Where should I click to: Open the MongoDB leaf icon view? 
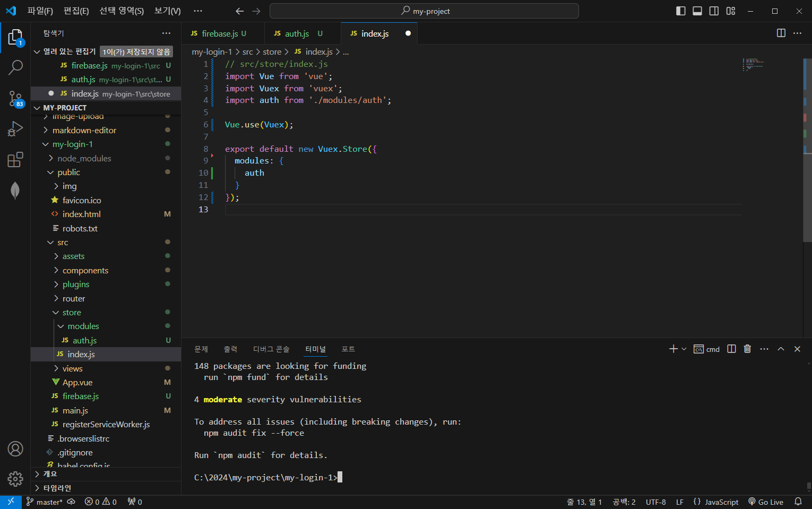coord(15,190)
